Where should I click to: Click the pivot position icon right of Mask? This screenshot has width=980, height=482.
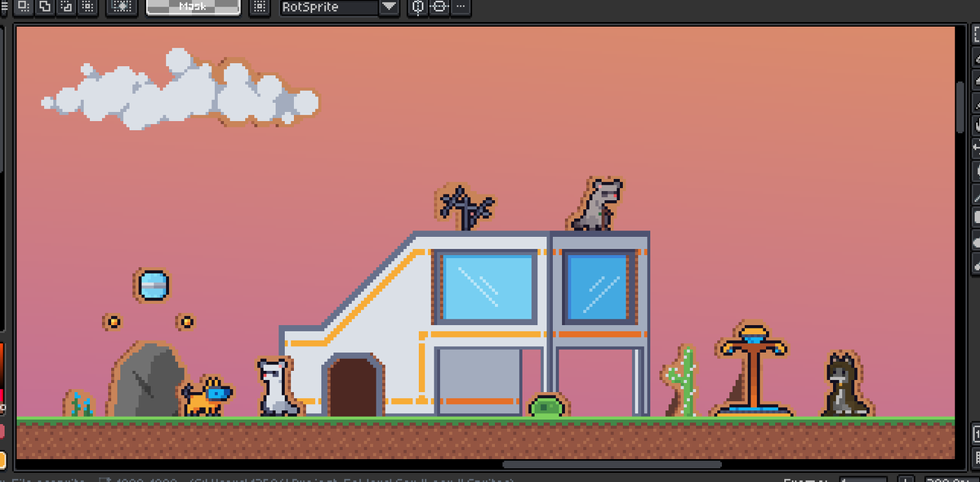(x=260, y=7)
